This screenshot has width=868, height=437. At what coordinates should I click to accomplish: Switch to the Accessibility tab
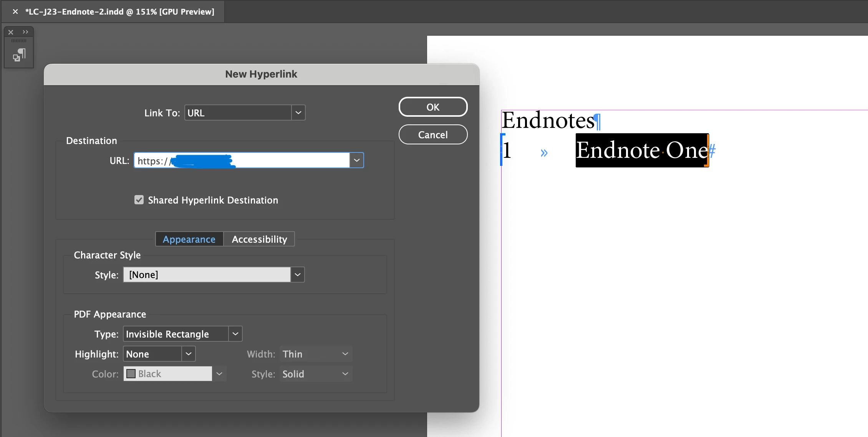pyautogui.click(x=259, y=239)
